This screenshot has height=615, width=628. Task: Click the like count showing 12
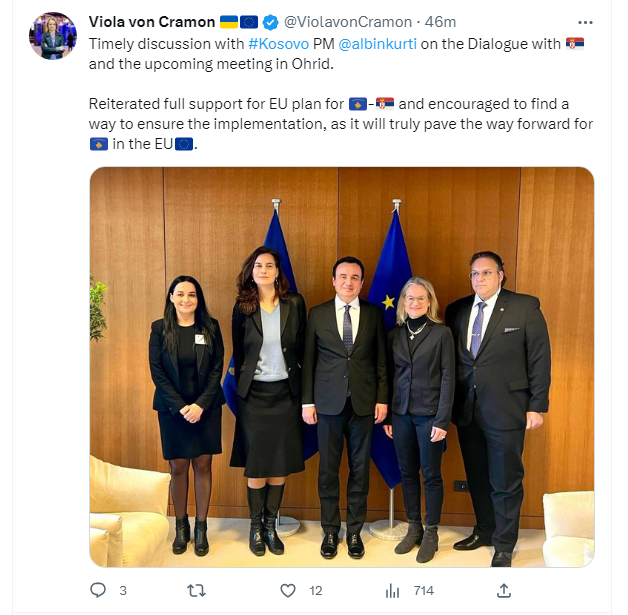pos(316,591)
